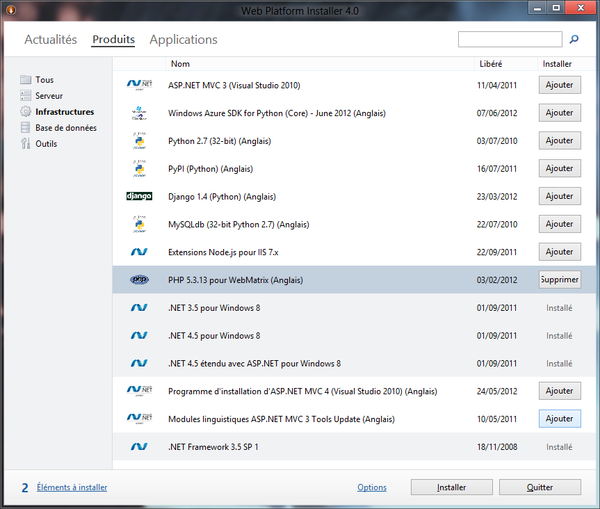Open the Base de données category
Screen dimensions: 600x509
66,128
